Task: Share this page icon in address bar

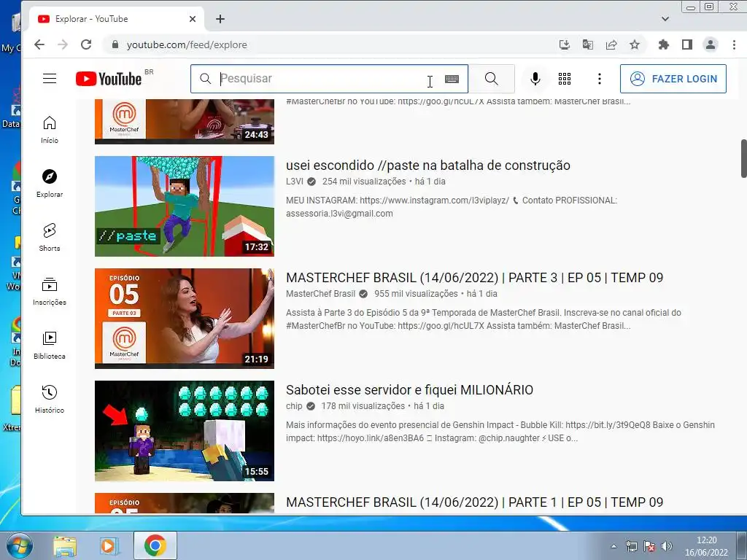Action: pos(611,44)
